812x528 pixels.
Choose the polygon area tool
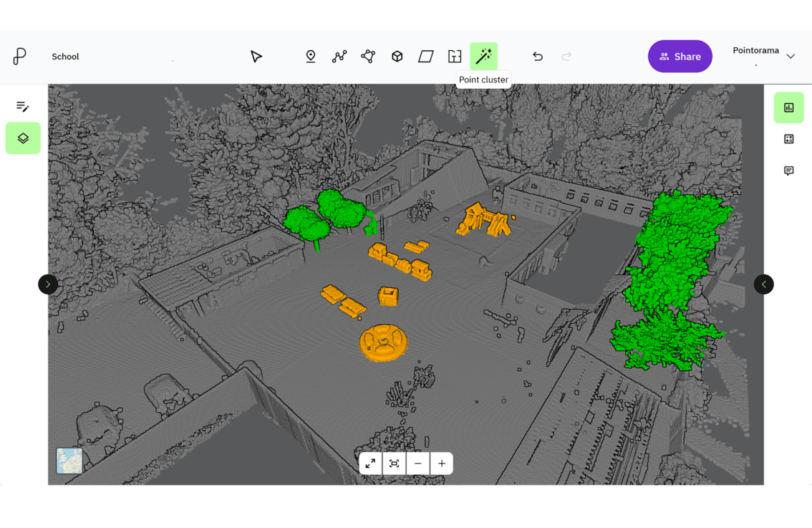pyautogui.click(x=368, y=57)
